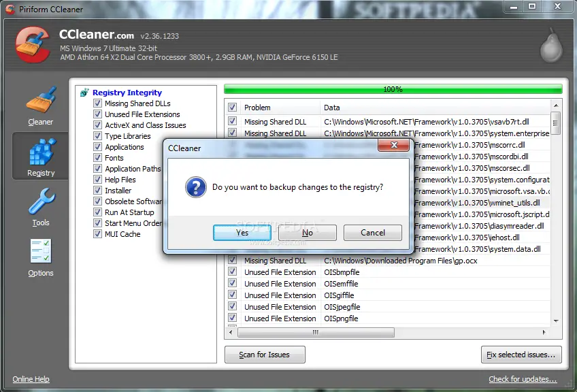
Task: Toggle the MUI Cache checkbox
Action: [x=98, y=234]
